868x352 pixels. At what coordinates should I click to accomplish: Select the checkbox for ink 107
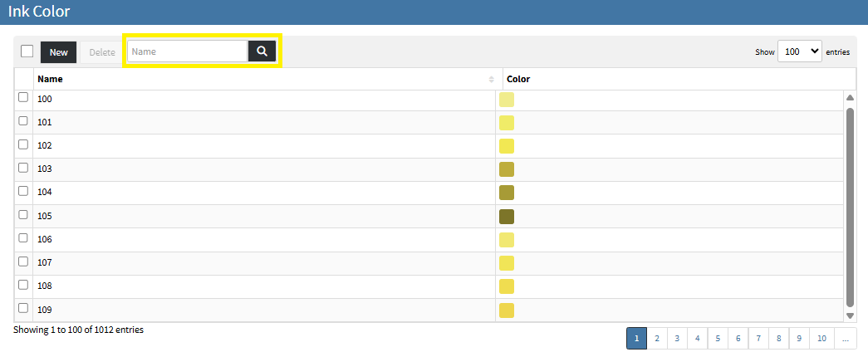point(23,262)
